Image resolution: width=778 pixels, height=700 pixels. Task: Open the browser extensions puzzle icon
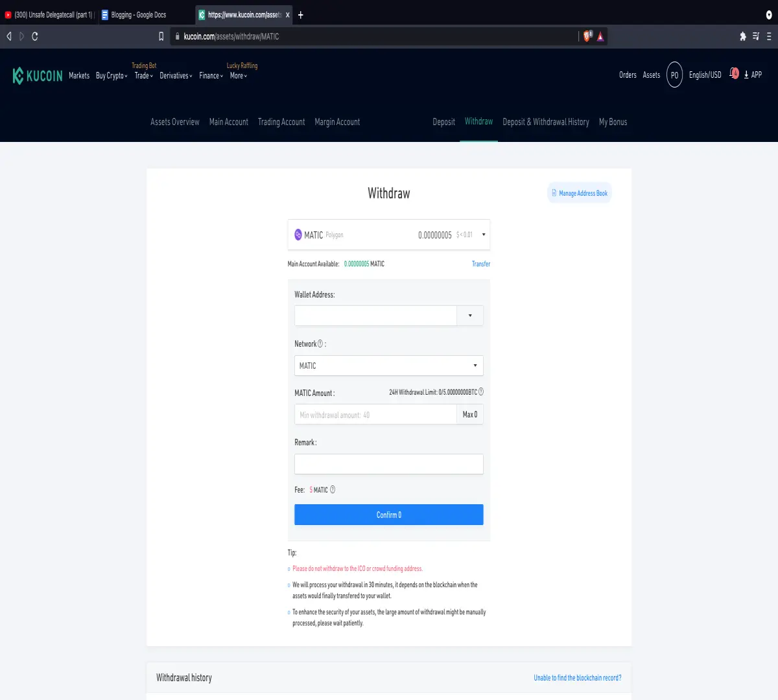click(x=743, y=36)
